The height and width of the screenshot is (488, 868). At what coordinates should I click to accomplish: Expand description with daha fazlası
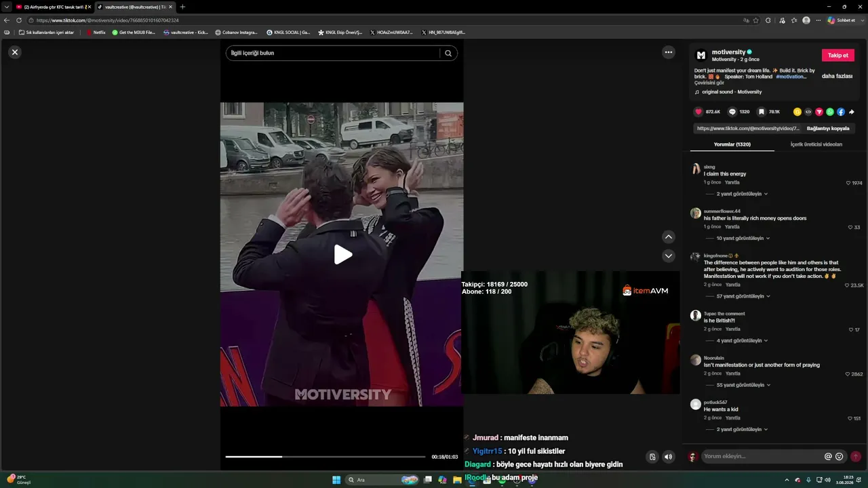(837, 77)
